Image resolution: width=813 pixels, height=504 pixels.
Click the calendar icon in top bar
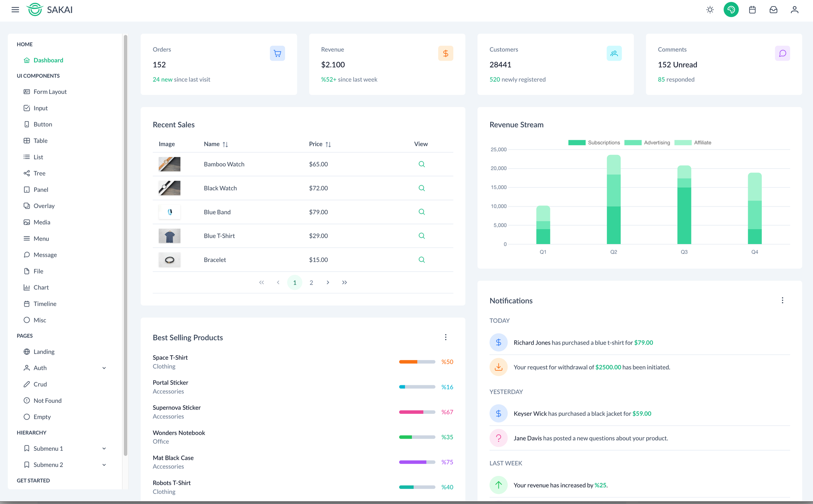tap(752, 10)
